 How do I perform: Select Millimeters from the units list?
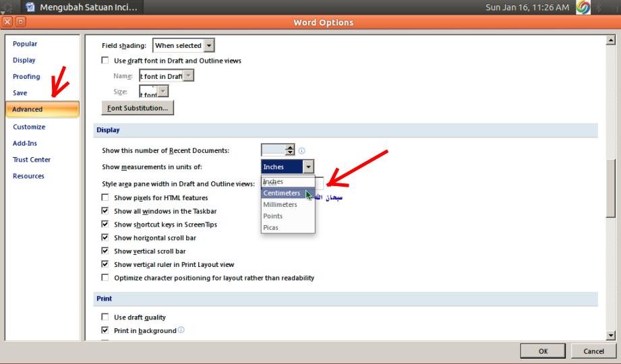[x=288, y=204]
